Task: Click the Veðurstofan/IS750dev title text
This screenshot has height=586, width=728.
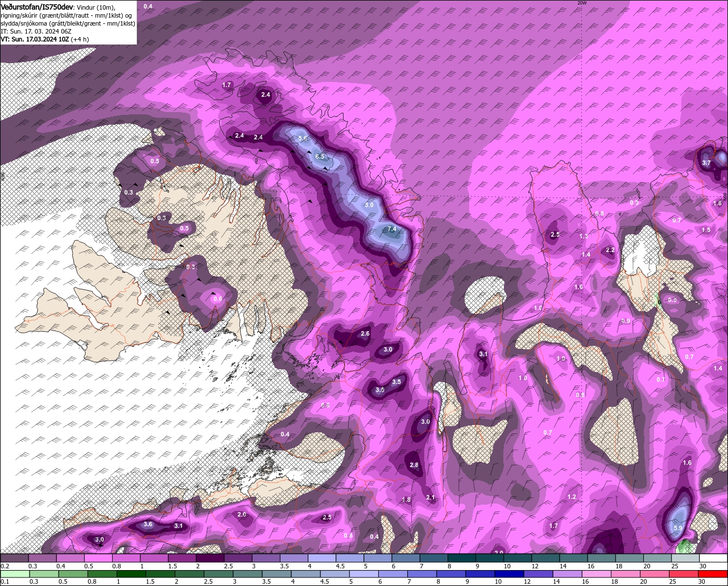Action: tap(37, 6)
